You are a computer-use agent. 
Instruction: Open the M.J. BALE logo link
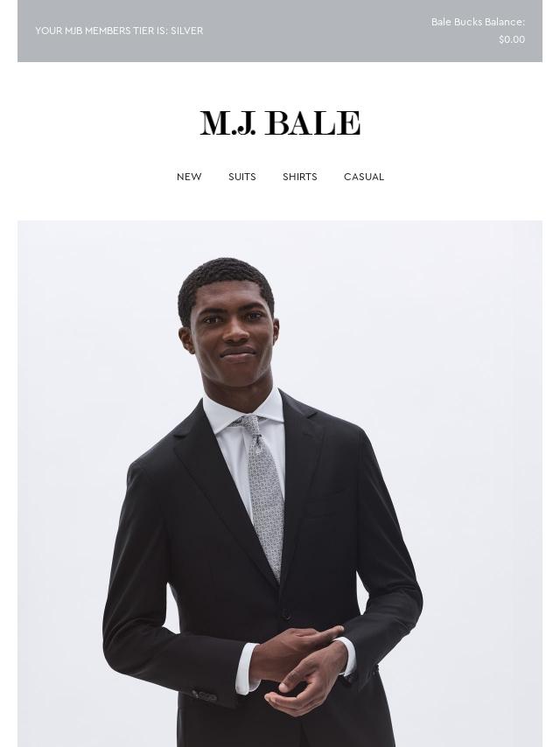point(280,123)
